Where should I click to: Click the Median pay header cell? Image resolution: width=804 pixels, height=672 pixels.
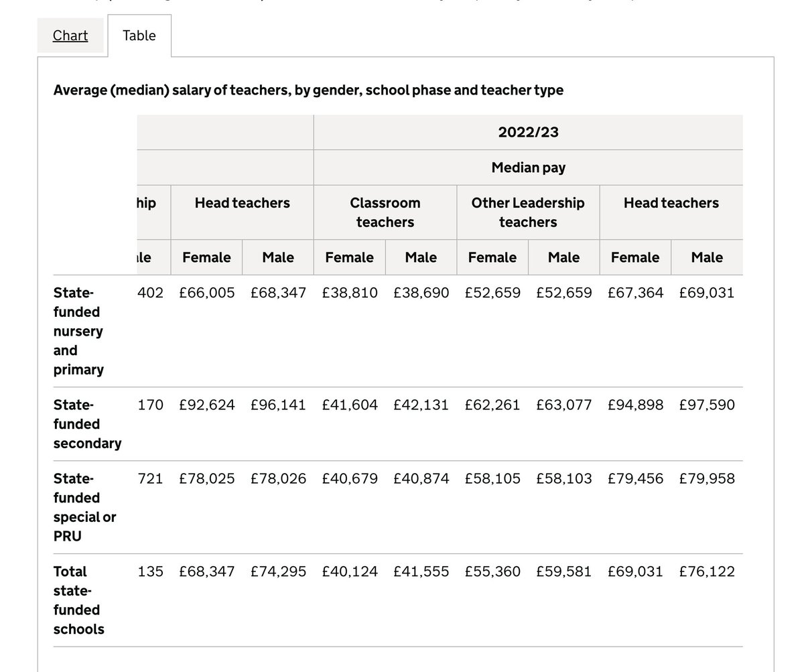528,167
